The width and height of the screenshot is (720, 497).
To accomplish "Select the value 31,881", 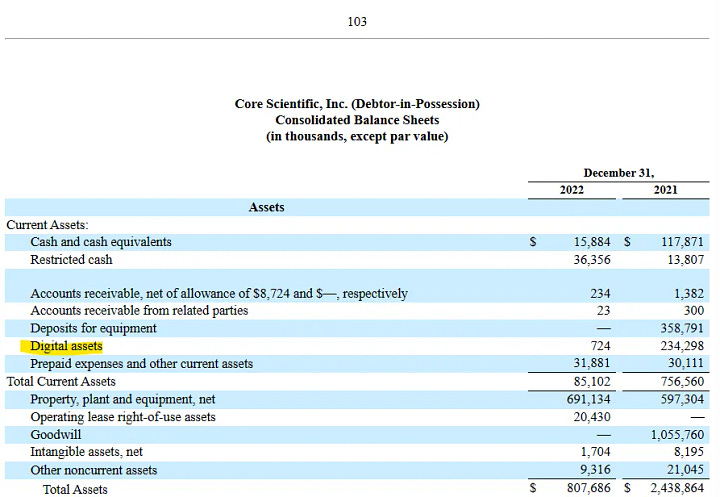I will tap(592, 363).
